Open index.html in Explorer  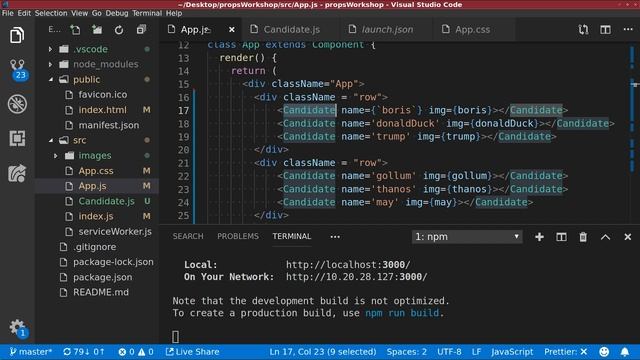(x=102, y=110)
